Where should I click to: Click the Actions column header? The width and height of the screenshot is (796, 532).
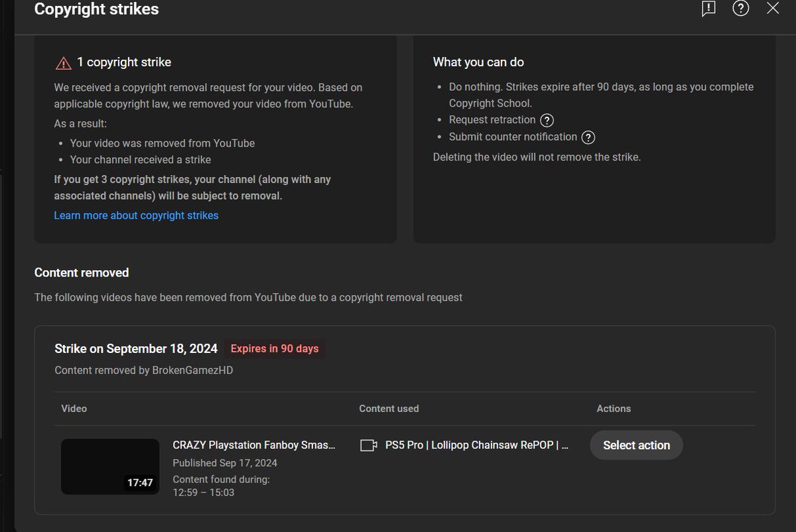point(614,409)
